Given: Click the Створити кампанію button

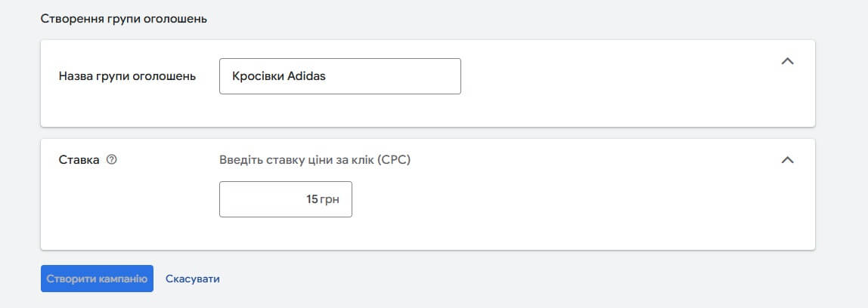Looking at the screenshot, I should [x=97, y=279].
